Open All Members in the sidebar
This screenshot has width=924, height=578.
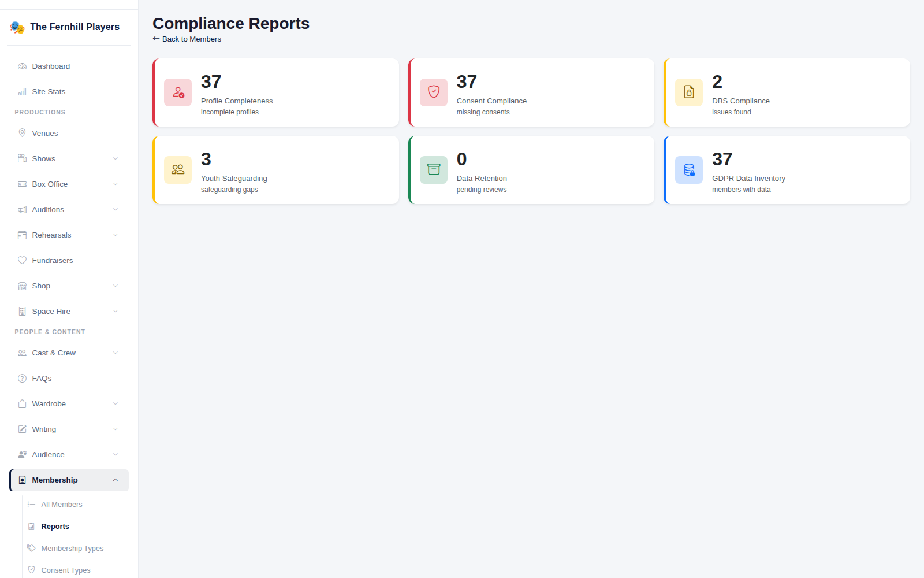point(76,505)
